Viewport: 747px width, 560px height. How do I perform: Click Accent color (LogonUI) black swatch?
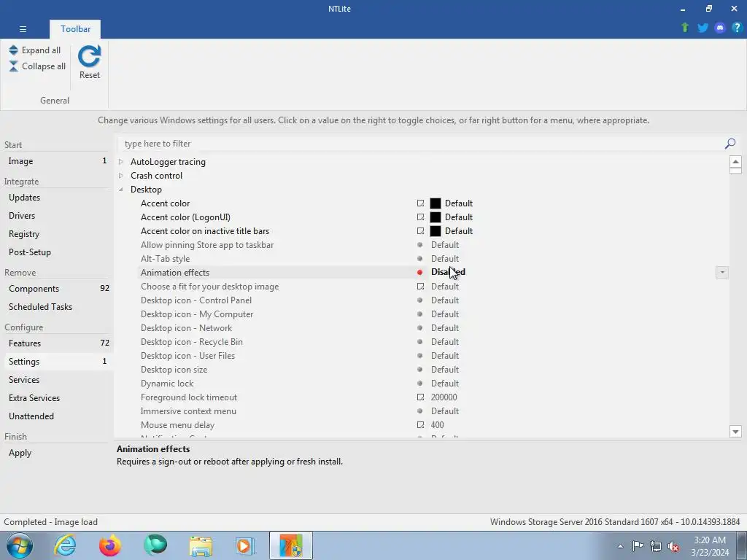point(436,217)
